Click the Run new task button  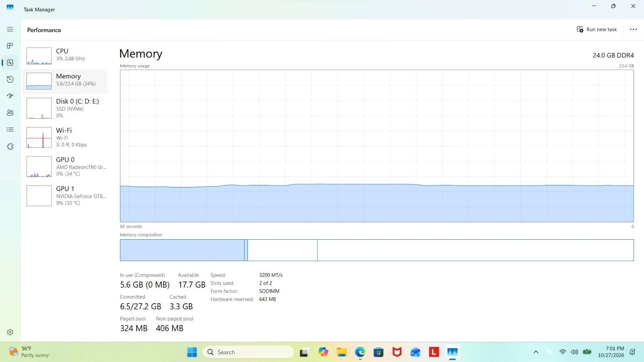tap(597, 29)
